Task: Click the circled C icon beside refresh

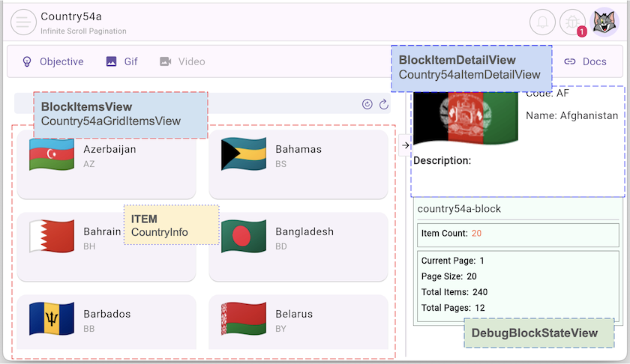Action: click(367, 104)
